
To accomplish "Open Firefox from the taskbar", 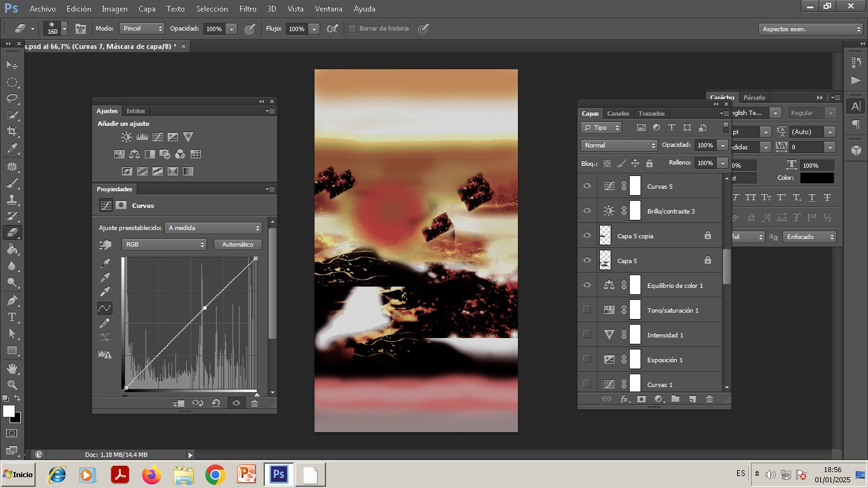I will click(x=152, y=475).
